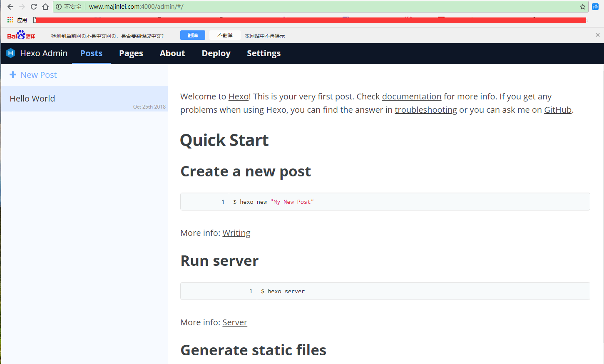Open the documentation link

click(x=412, y=97)
